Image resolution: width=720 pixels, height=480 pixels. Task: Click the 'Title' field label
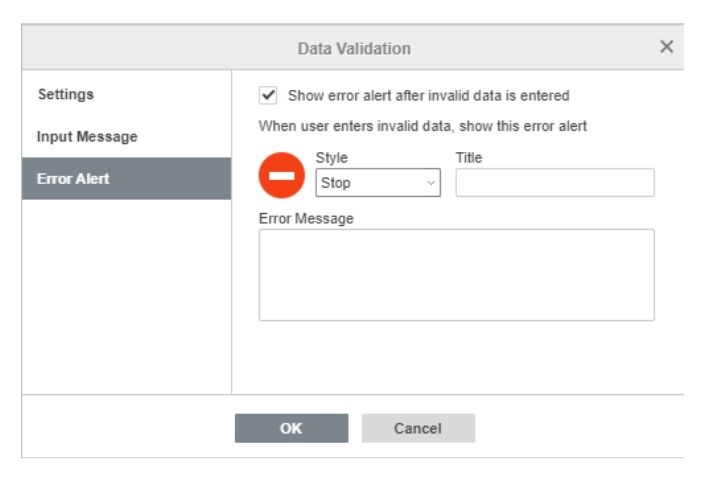(469, 158)
